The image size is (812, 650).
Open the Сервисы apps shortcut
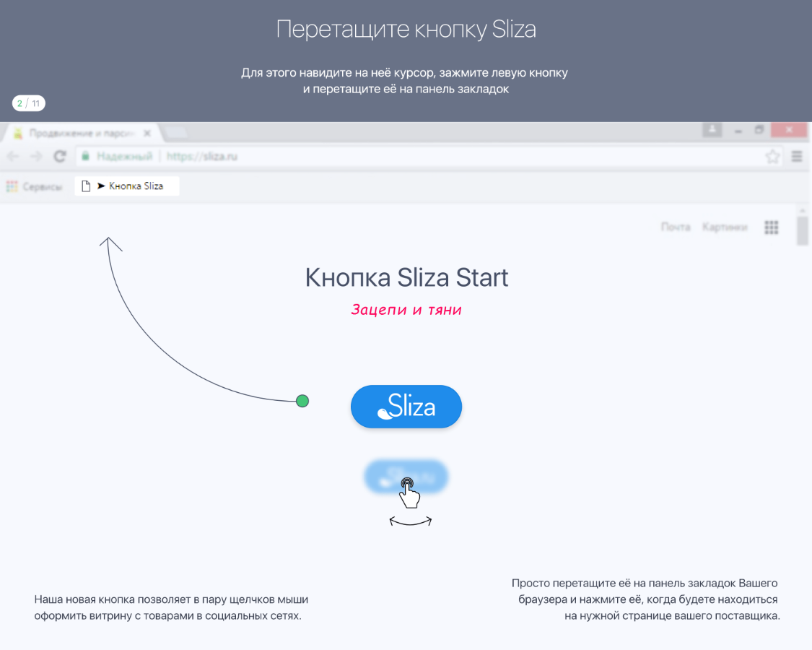coord(34,186)
